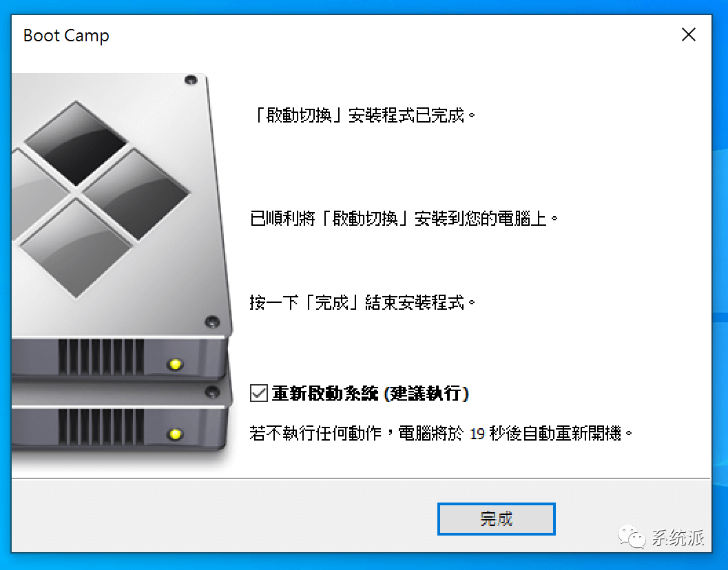Image resolution: width=728 pixels, height=570 pixels.
Task: Click the lower drive's yellow indicator light
Action: click(x=175, y=434)
